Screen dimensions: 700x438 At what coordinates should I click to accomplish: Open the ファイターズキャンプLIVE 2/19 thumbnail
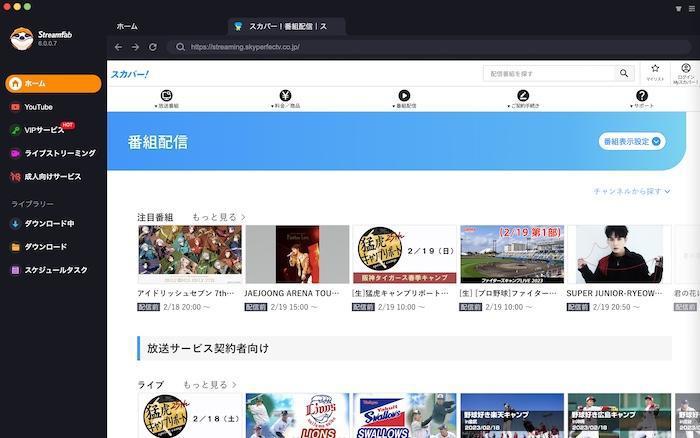pos(512,254)
